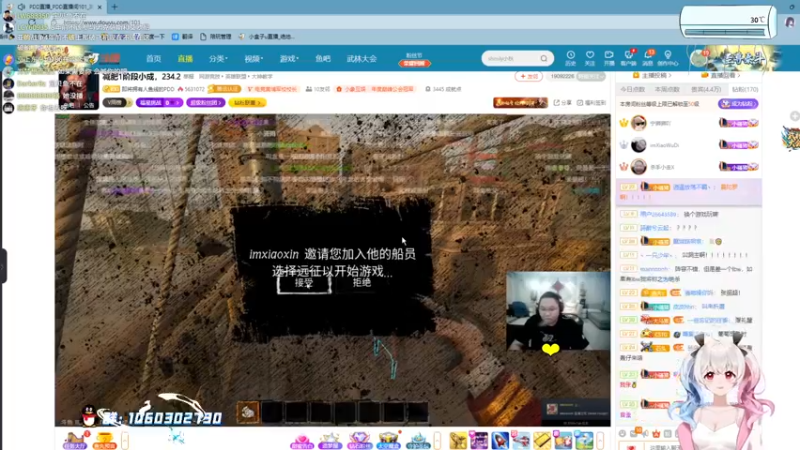Click the purple 成为钻粉 button
The width and height of the screenshot is (800, 450).
pos(738,104)
